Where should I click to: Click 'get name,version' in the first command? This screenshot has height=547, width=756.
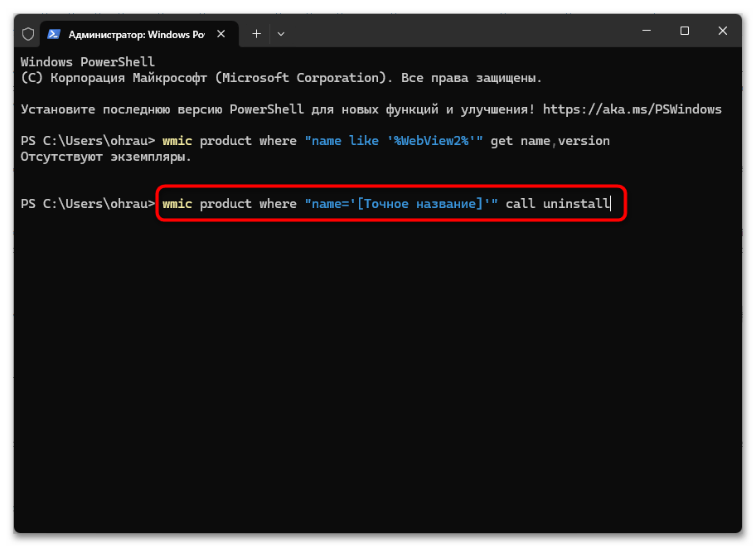550,141
